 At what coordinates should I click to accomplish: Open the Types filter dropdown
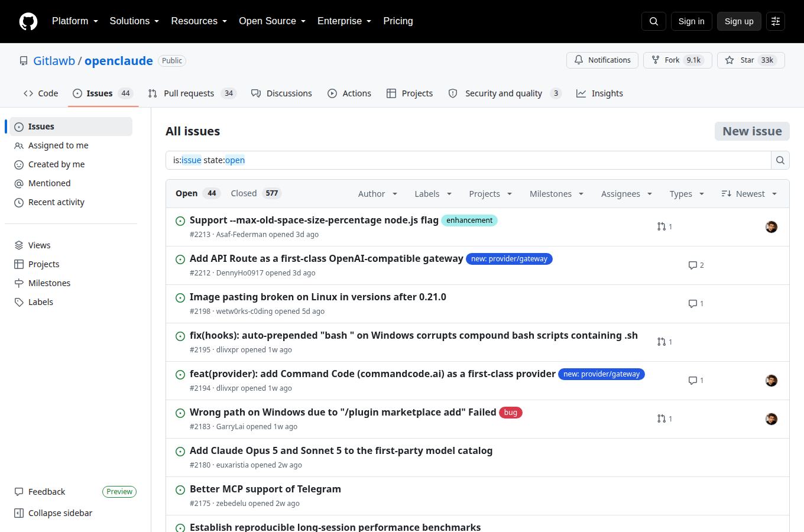click(687, 194)
